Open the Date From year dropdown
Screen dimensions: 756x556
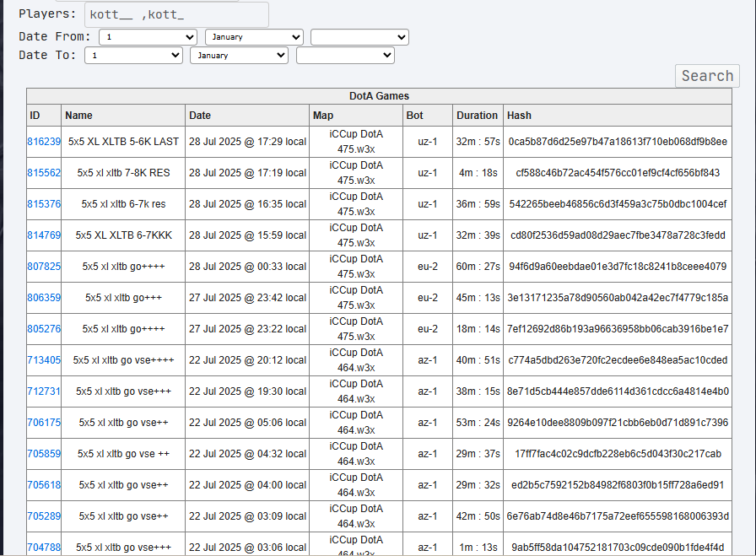359,37
